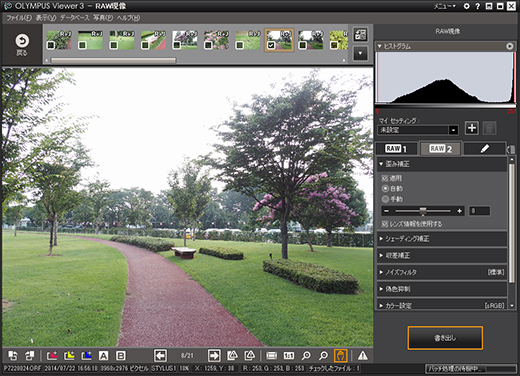Collapse the side panel handle icon

(511, 149)
